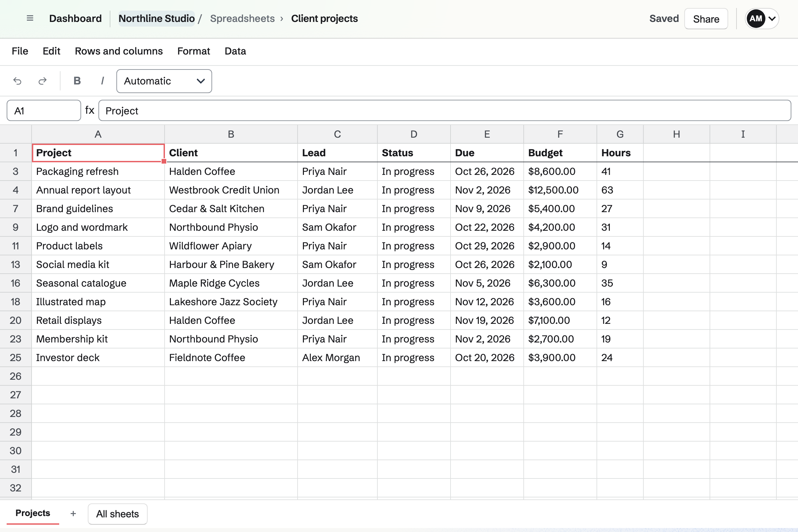Screen dimensions: 798x532
Task: Open the hamburger navigation menu
Action: coord(30,18)
